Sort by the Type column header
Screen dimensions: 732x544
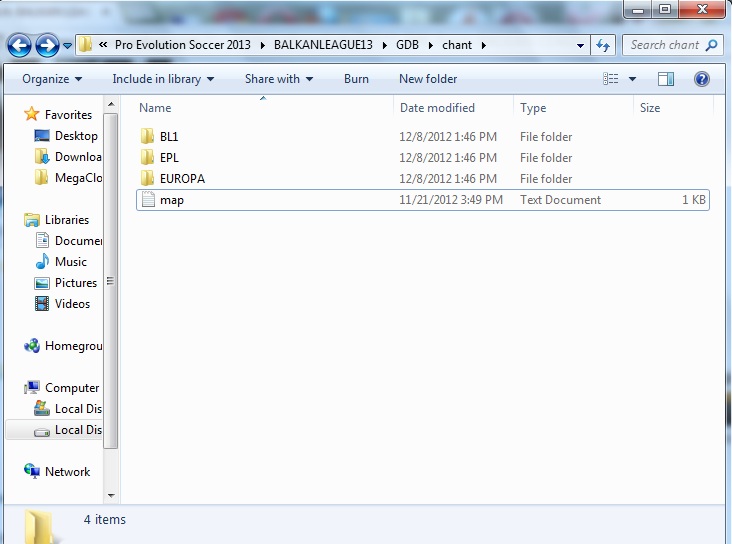click(573, 108)
